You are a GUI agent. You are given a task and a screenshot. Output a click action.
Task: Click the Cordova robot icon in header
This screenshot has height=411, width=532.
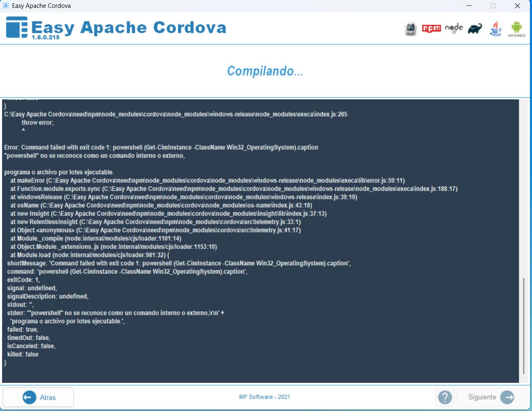pyautogui.click(x=411, y=29)
